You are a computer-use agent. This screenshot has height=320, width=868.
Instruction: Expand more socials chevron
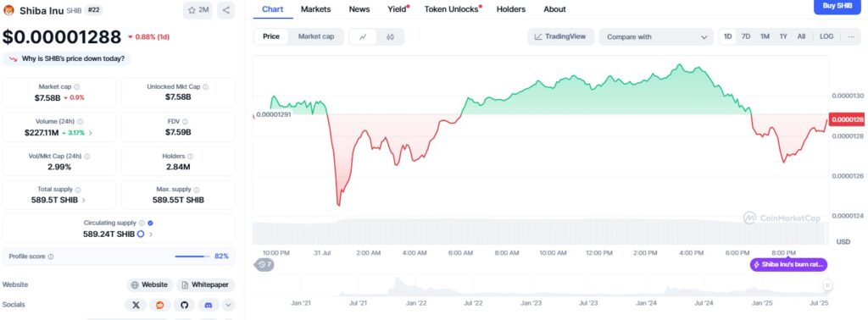coord(229,305)
